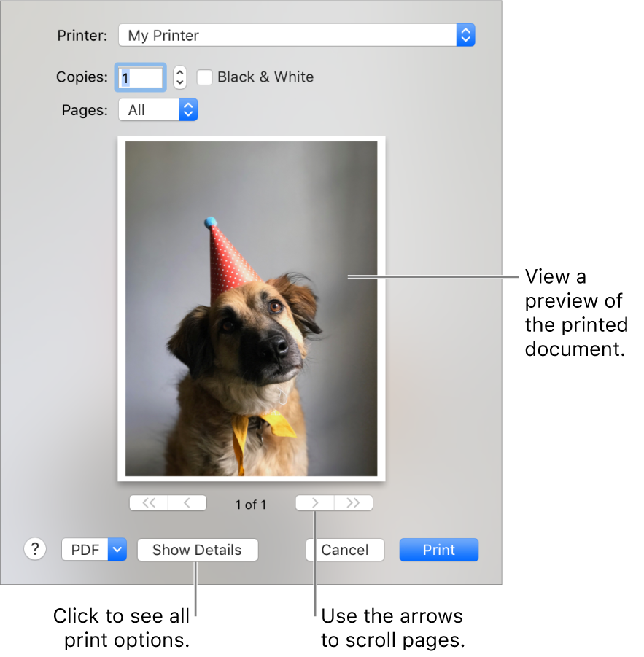The image size is (644, 657).
Task: Click the PDF button label
Action: (85, 550)
